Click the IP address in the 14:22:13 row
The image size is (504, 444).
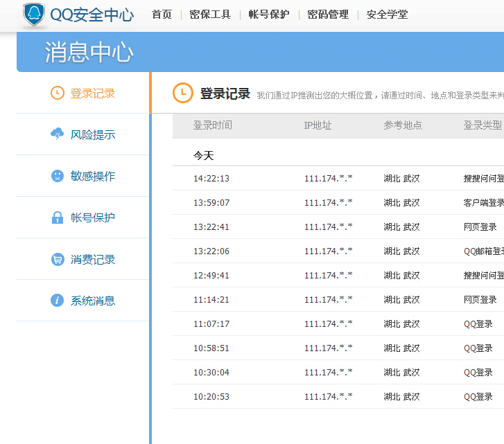coord(328,178)
